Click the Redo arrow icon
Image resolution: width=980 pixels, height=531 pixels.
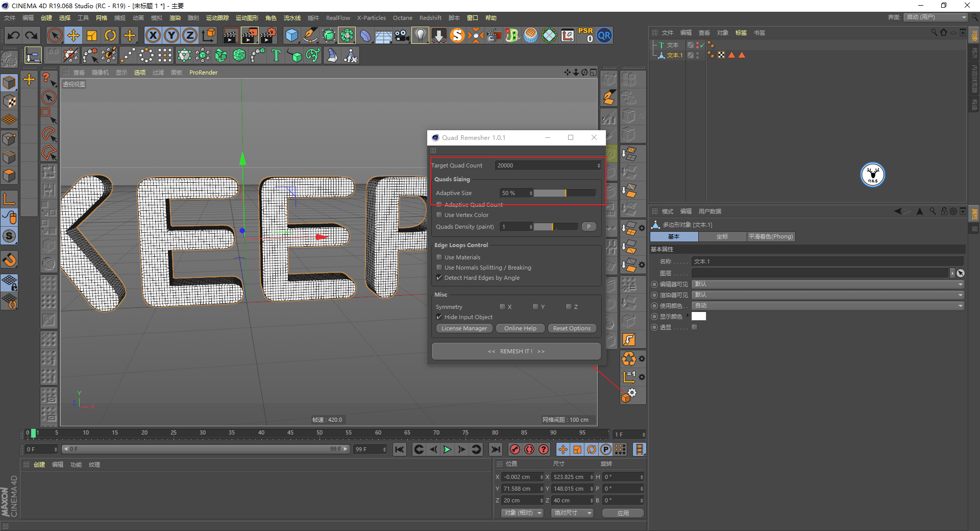click(32, 36)
